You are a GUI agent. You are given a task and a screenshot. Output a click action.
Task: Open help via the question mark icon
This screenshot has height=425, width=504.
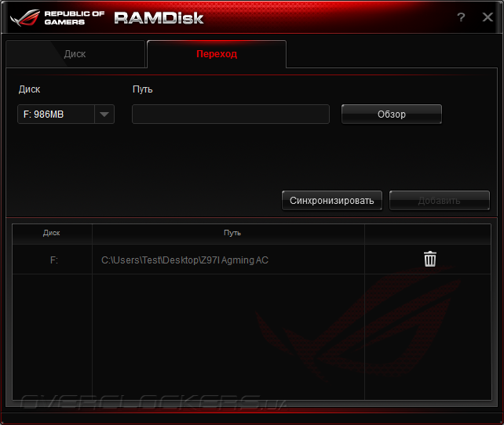pos(461,17)
